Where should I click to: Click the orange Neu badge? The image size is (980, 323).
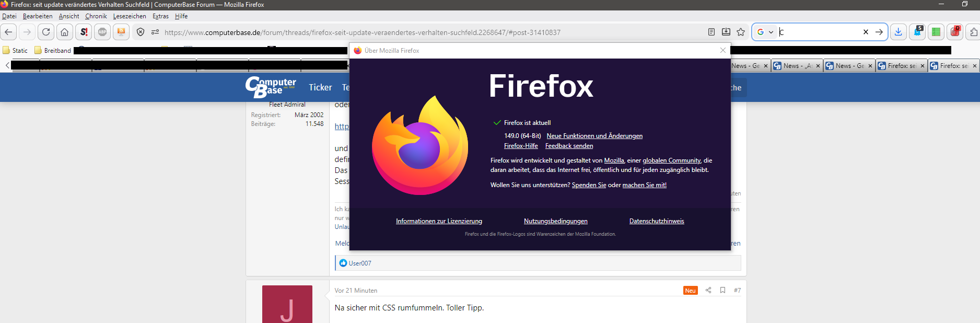[691, 291]
